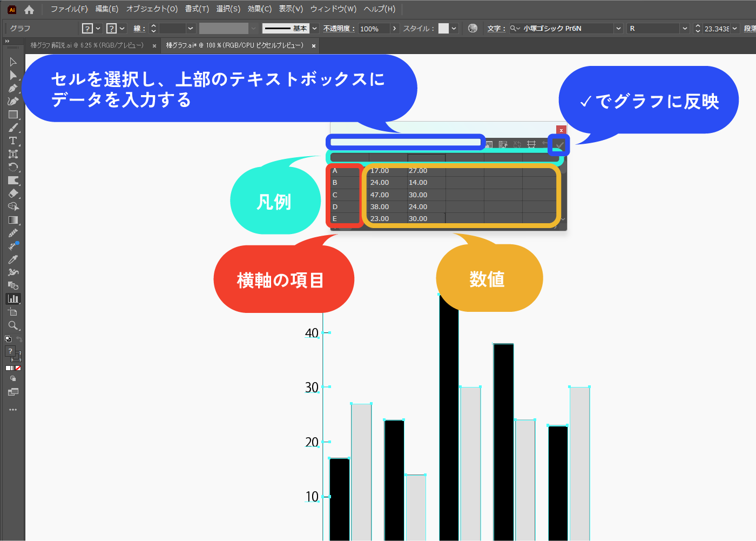756x541 pixels.
Task: Open stroke weight dropdown
Action: 191,28
